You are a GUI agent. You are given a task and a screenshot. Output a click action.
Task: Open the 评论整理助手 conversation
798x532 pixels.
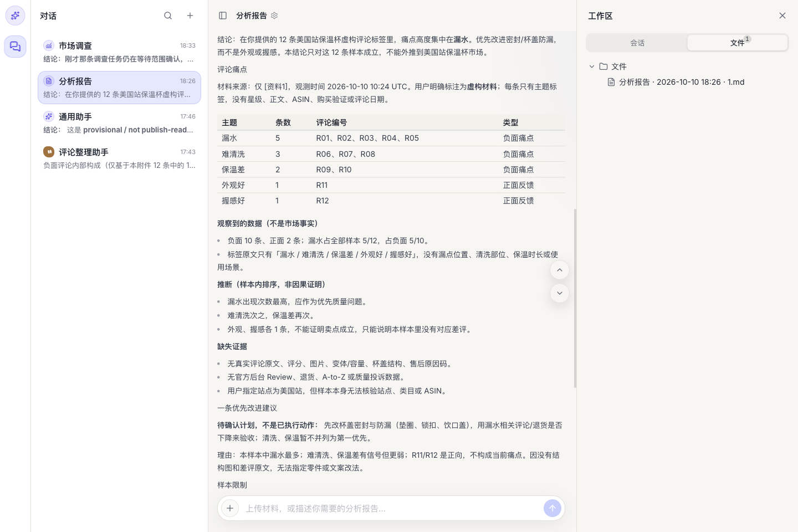coord(119,158)
